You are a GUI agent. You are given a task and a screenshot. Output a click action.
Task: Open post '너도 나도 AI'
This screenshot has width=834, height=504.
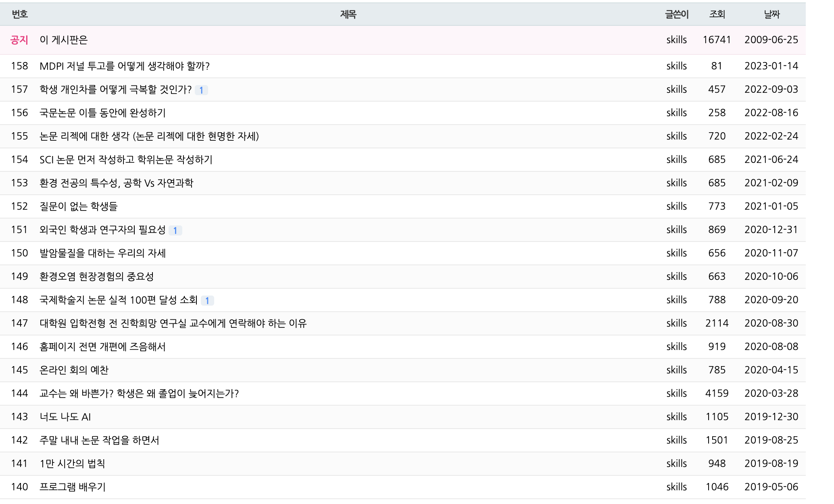pos(65,417)
